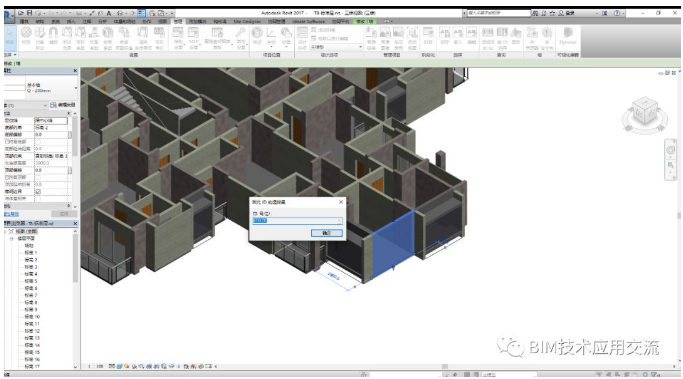Click the Properties help link

click(12, 214)
